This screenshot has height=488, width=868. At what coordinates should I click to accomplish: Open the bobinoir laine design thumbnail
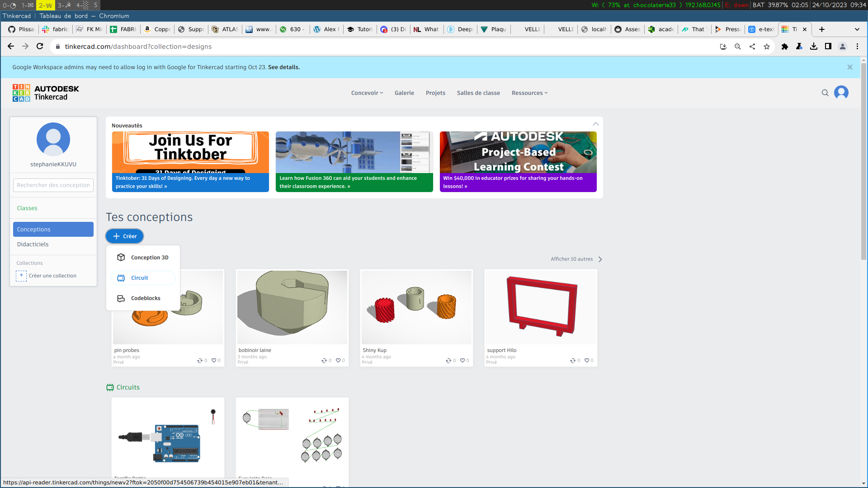click(x=292, y=307)
